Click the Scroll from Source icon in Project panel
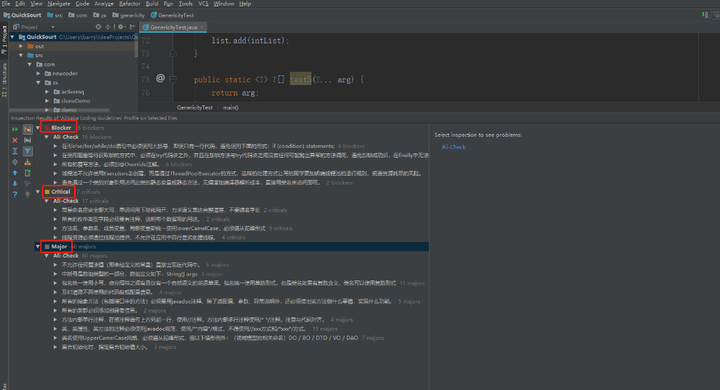The height and width of the screenshot is (390, 720). 98,27
